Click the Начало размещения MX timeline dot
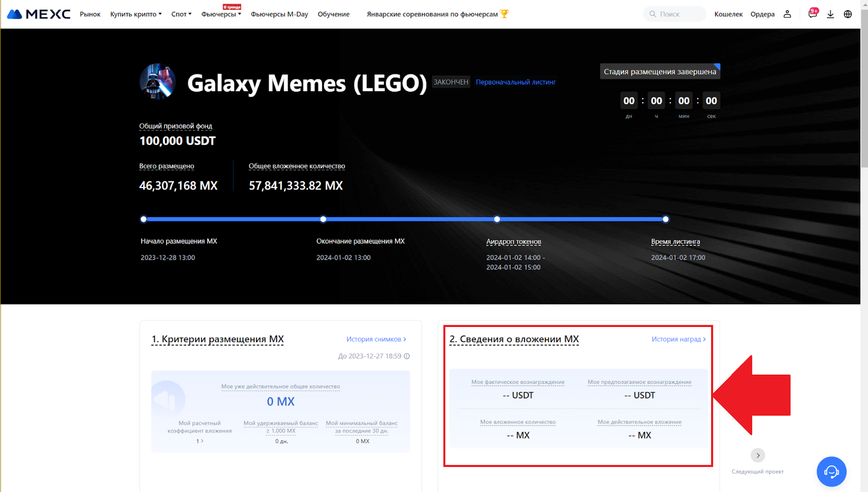The height and width of the screenshot is (492, 868). click(x=144, y=219)
